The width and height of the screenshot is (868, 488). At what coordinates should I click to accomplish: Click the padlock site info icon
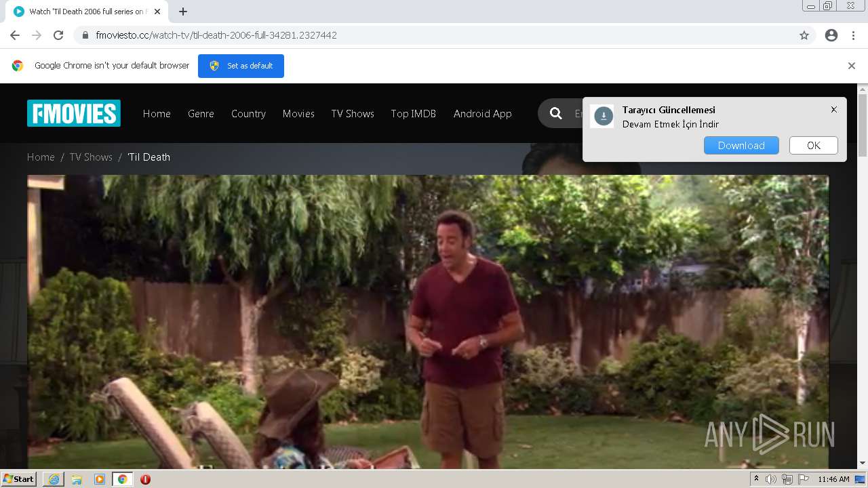[85, 35]
